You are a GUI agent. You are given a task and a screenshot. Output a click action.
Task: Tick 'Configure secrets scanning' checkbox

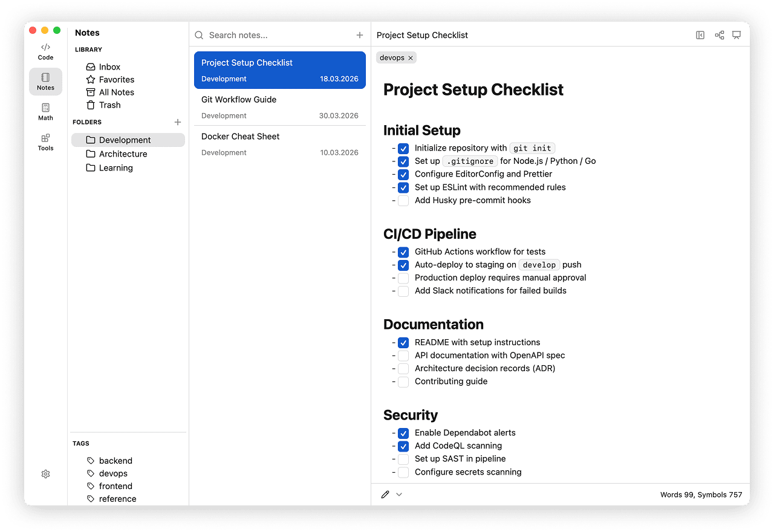click(x=403, y=472)
